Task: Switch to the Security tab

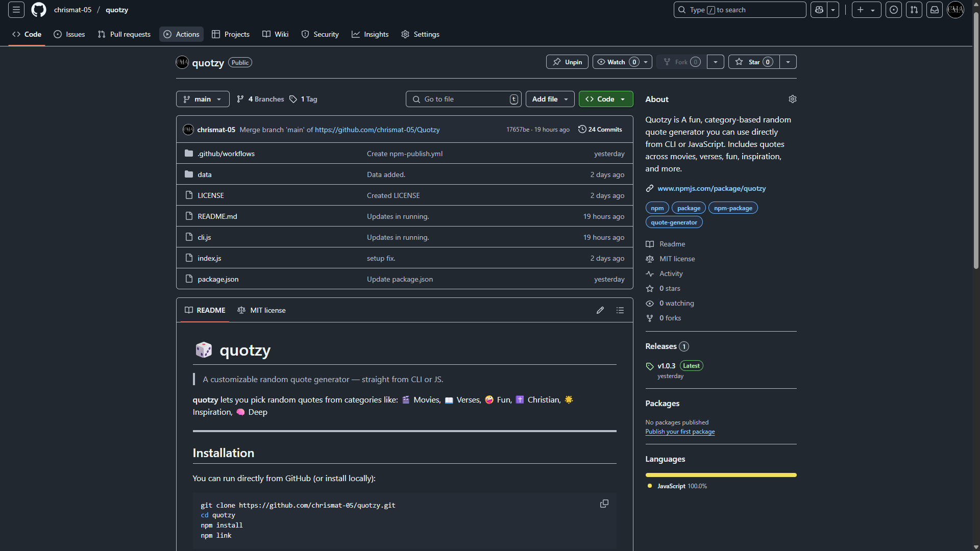Action: [320, 34]
